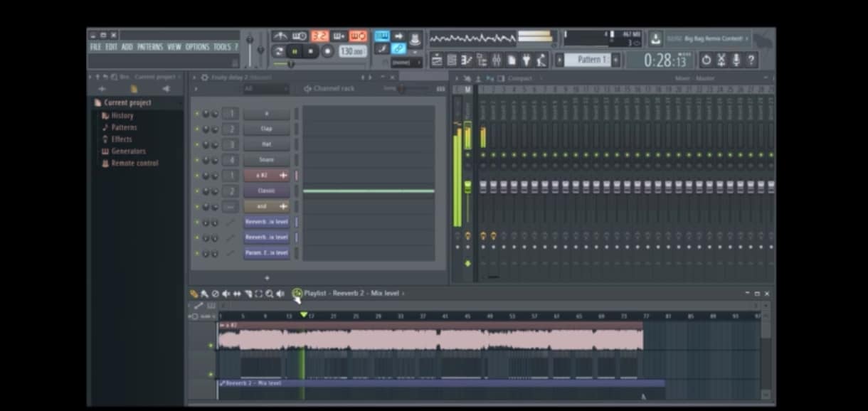Toggle the record button
868x411 pixels.
coord(327,51)
